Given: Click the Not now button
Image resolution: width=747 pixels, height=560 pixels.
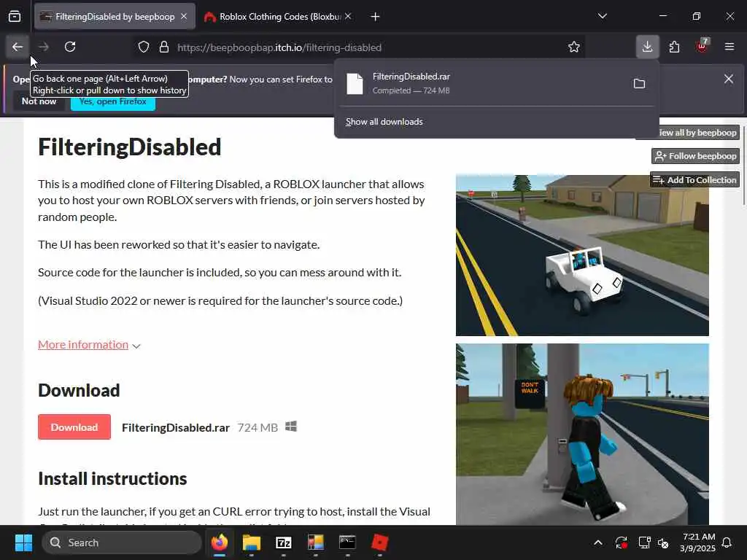Looking at the screenshot, I should coord(39,101).
